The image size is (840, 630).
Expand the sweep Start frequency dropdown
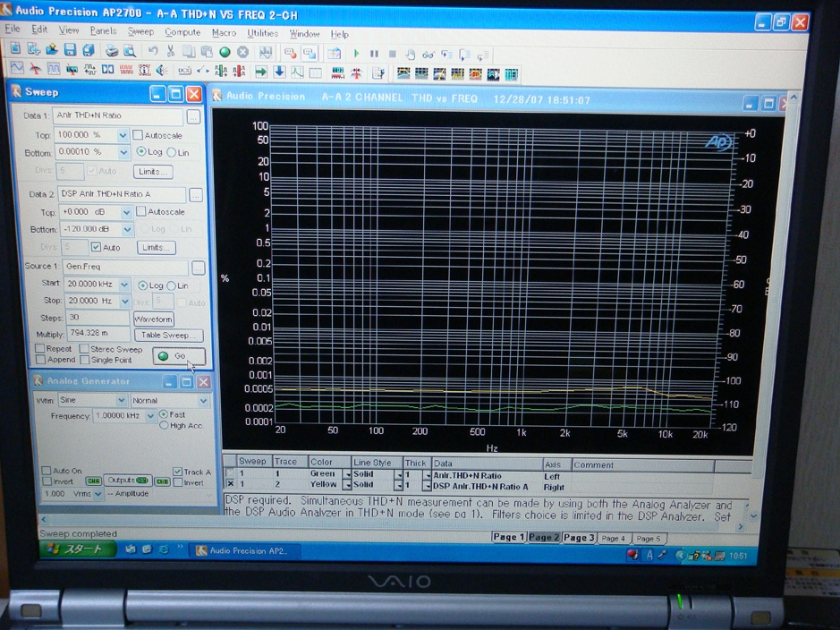124,284
